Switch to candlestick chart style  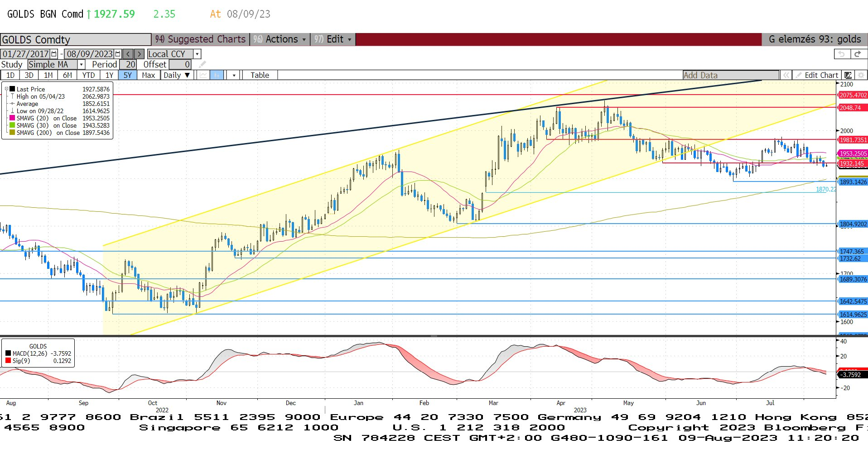[x=217, y=75]
